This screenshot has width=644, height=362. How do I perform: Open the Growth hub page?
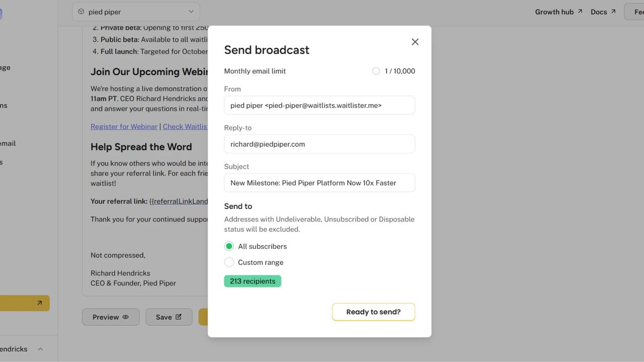coord(553,11)
